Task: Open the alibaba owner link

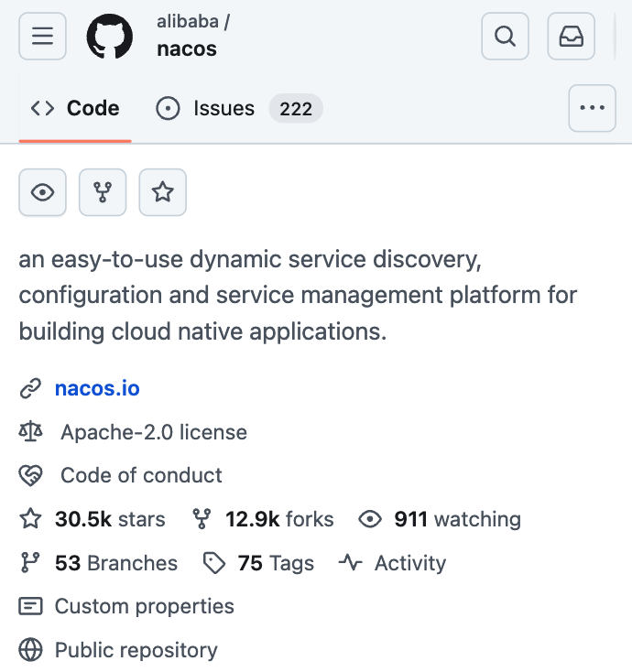Action: coord(188,21)
